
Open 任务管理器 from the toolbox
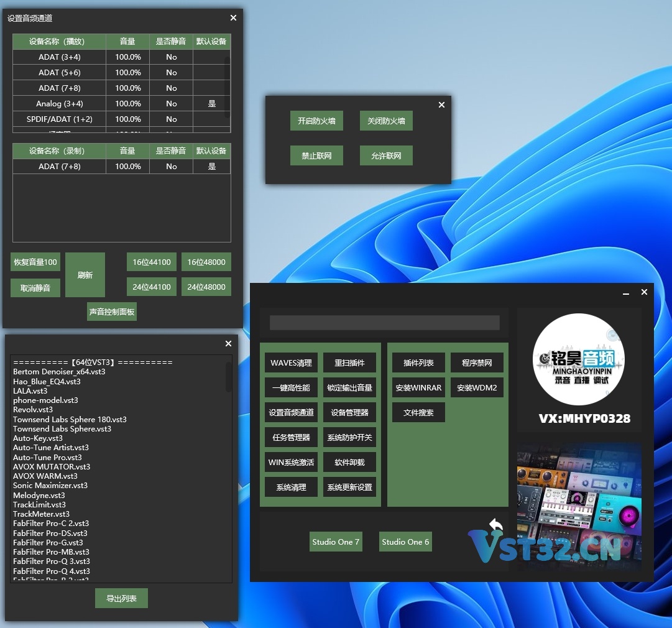291,438
